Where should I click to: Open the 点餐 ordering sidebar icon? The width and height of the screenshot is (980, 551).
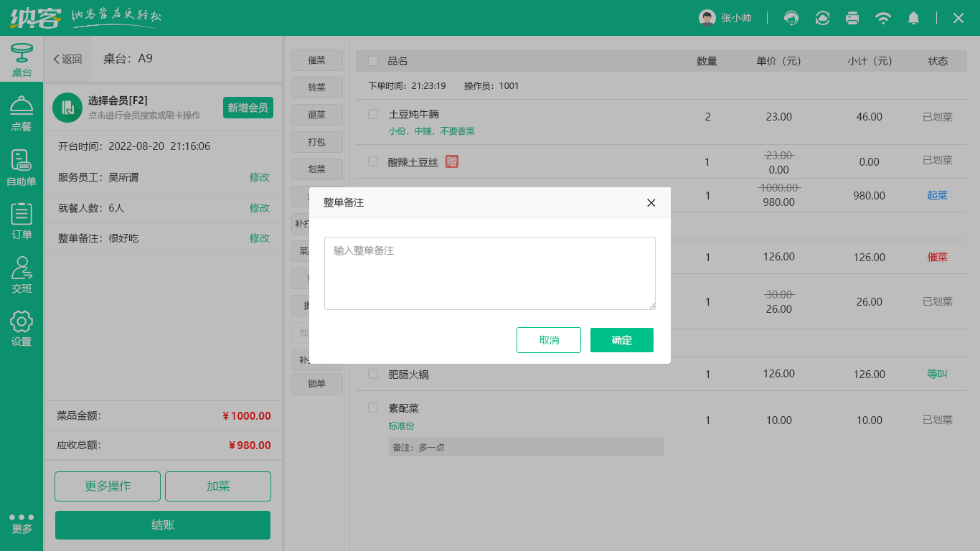coord(22,114)
